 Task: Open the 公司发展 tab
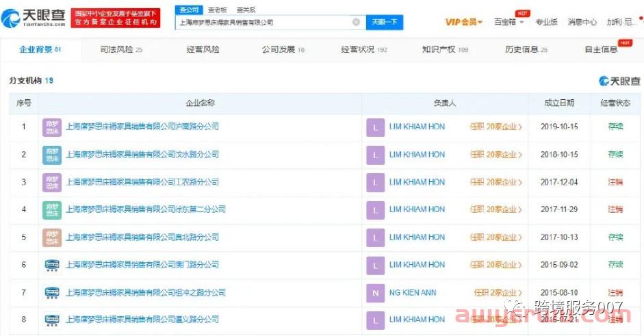click(283, 49)
